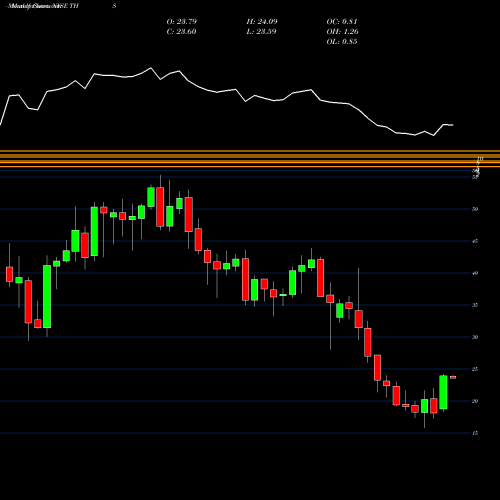
Task: Click the tall green candle rising to 24
Action: [x=443, y=392]
